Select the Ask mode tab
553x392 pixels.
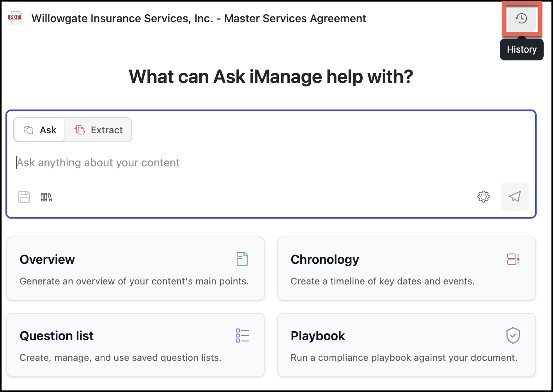click(x=40, y=130)
